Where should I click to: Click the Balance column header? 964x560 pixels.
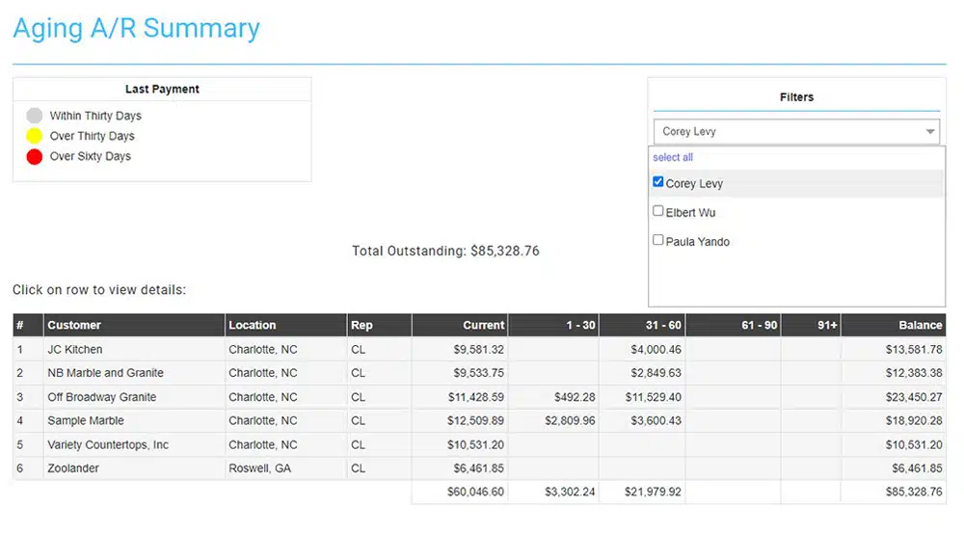(x=920, y=325)
